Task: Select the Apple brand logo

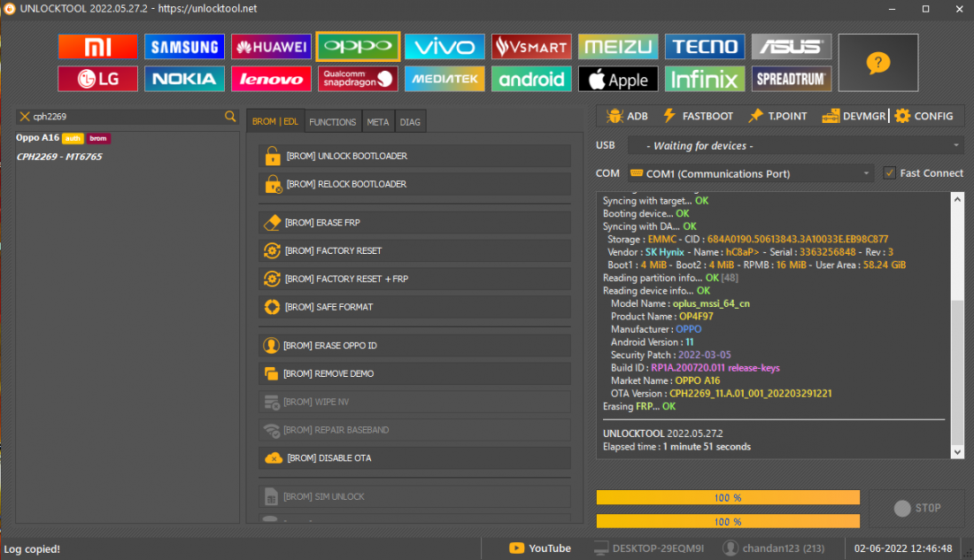Action: click(618, 79)
